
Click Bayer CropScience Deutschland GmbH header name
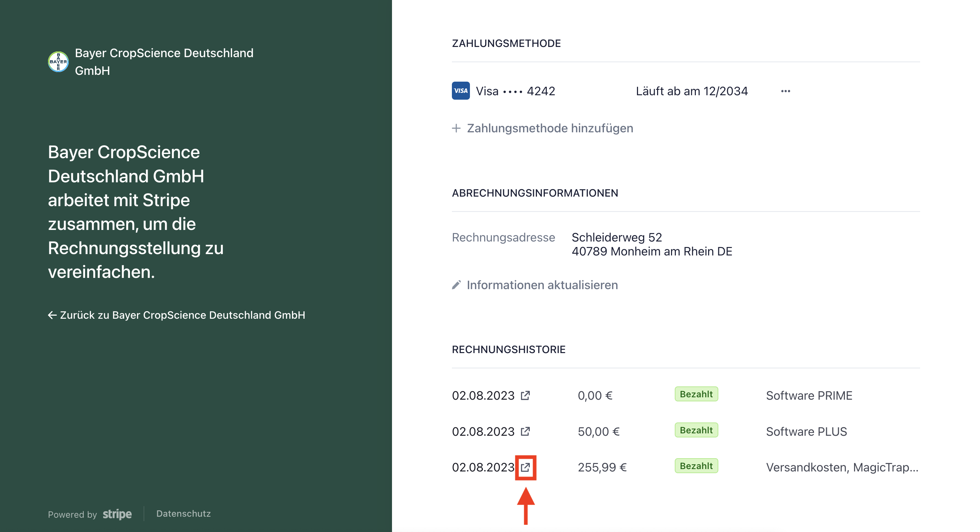(164, 62)
